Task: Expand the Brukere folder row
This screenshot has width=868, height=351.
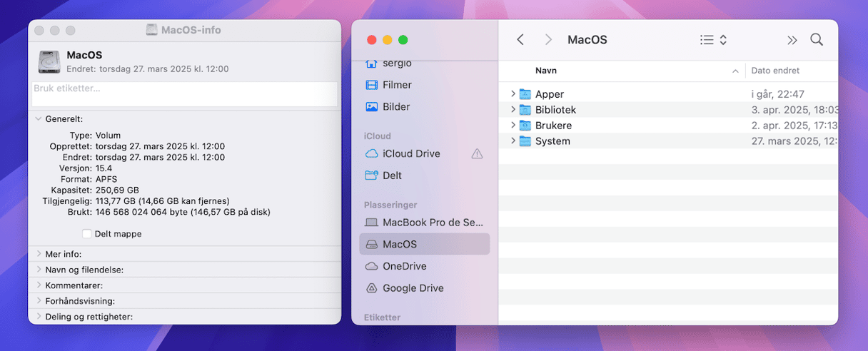Action: [513, 126]
